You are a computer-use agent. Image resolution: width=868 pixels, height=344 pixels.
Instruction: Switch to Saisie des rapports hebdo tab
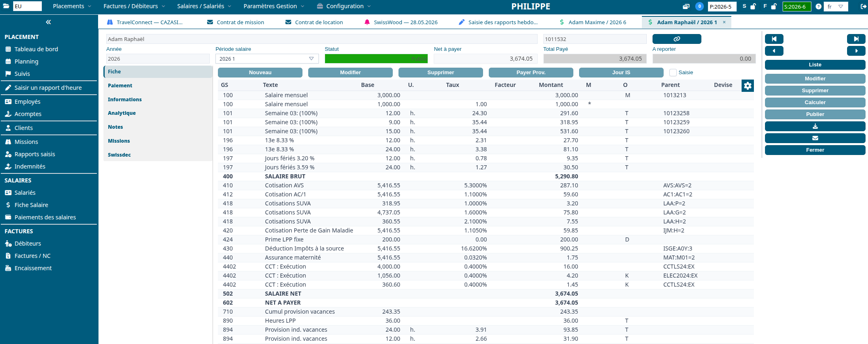point(498,22)
